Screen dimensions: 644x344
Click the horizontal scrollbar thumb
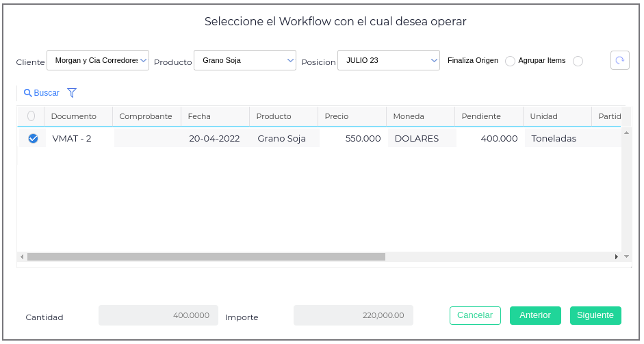[205, 256]
